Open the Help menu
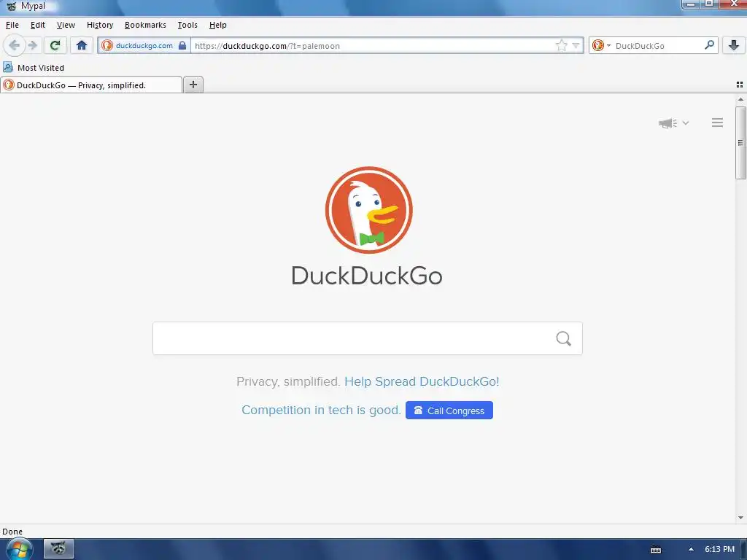 tap(217, 25)
